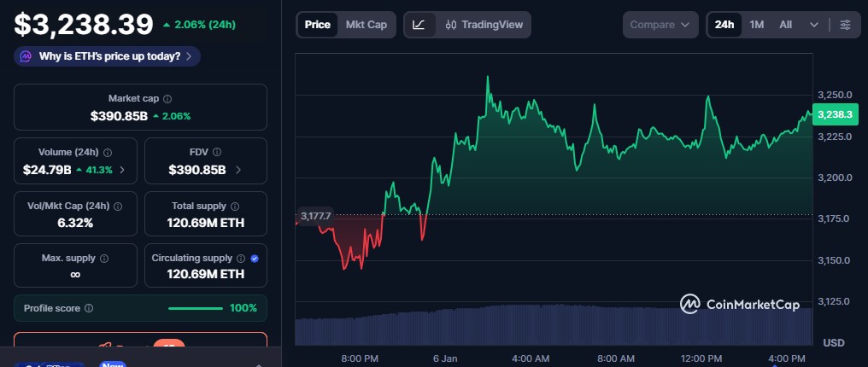The width and height of the screenshot is (868, 367).
Task: Click the line chart view icon
Action: coord(419,25)
